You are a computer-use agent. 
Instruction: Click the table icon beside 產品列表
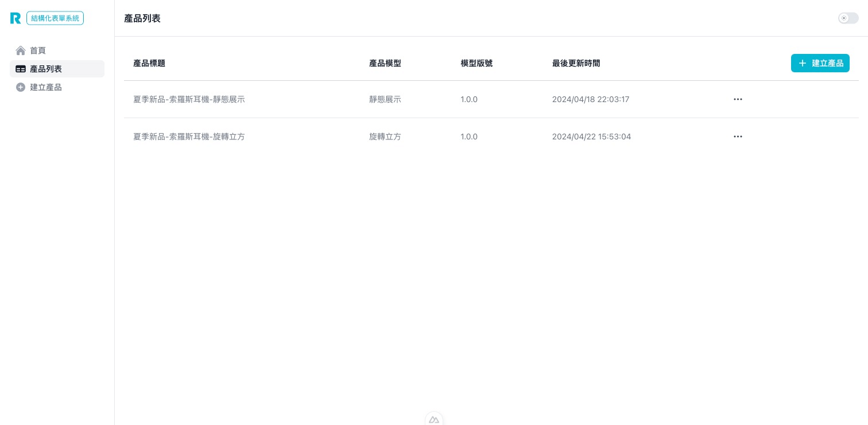[x=21, y=69]
